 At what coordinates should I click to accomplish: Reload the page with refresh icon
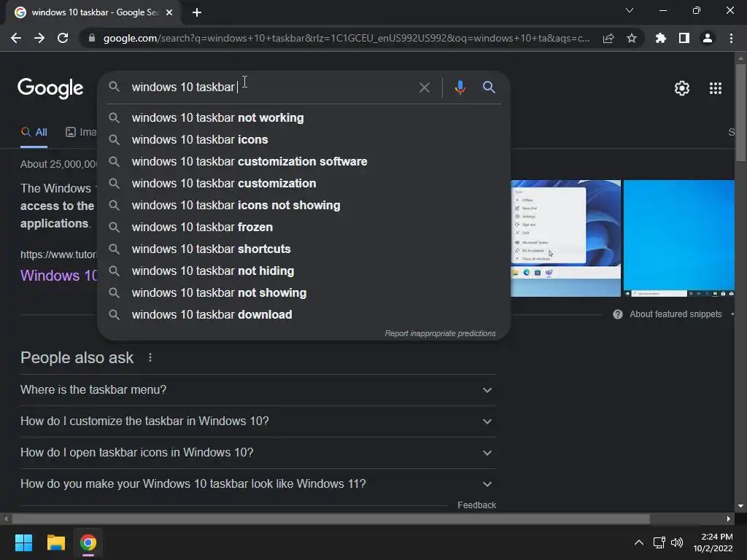(x=63, y=38)
